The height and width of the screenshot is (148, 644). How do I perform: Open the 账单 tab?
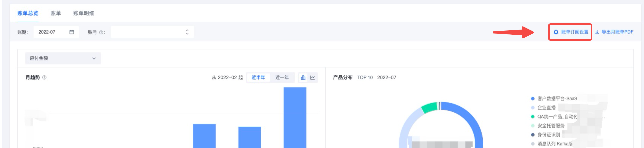[55, 13]
